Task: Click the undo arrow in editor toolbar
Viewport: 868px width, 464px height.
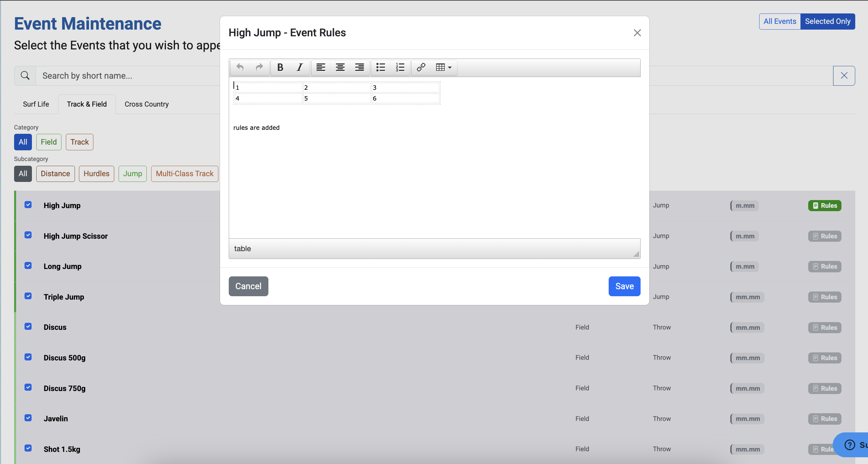Action: point(240,68)
